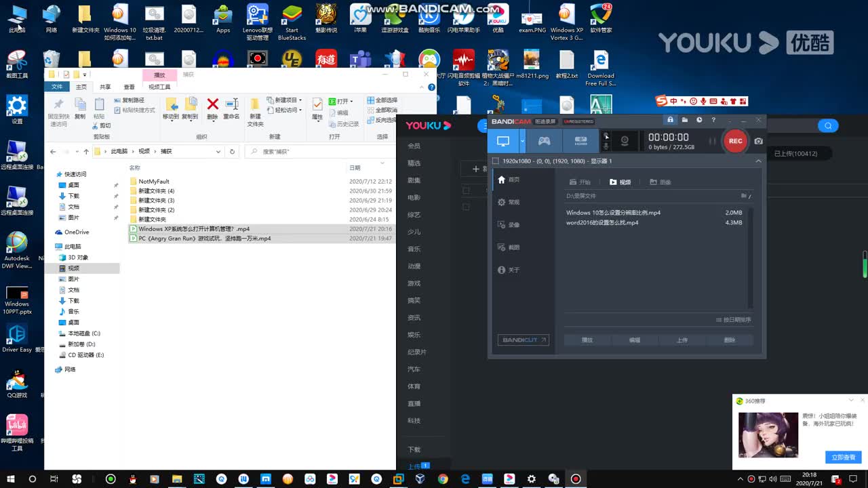
Task: Open the BANDICUT link button
Action: tap(523, 340)
